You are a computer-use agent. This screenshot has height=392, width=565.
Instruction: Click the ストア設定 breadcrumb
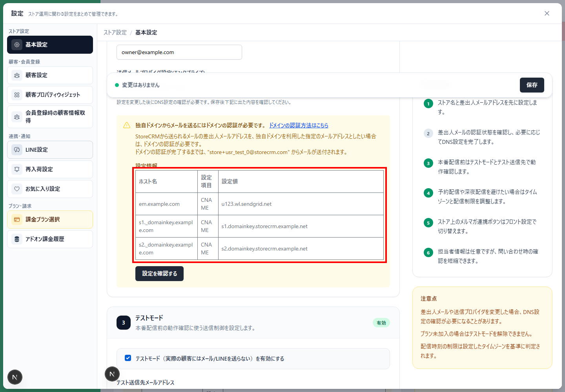click(115, 33)
